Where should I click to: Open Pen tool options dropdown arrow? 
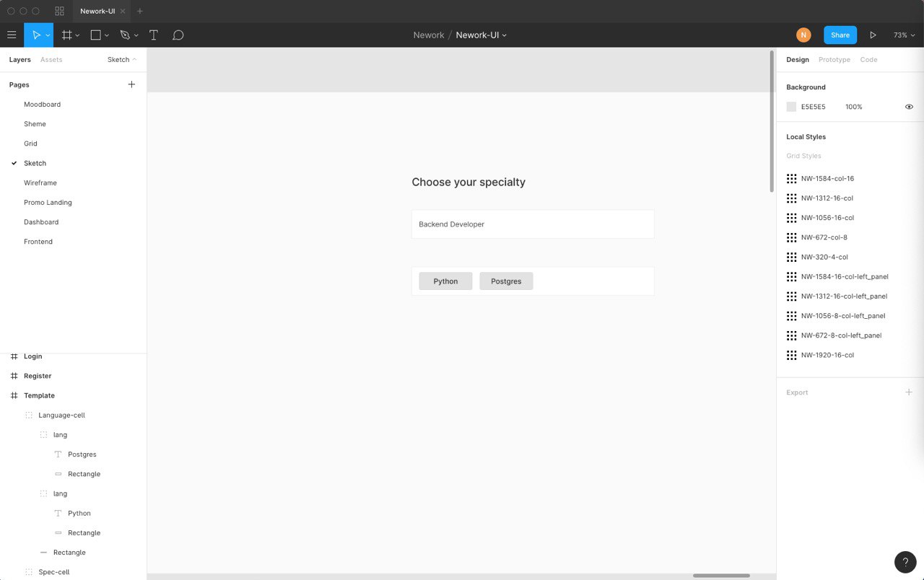coord(136,35)
